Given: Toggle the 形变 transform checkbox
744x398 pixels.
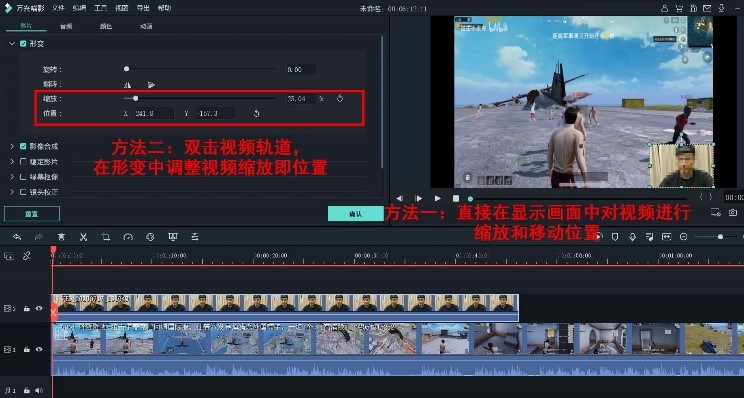Looking at the screenshot, I should click(23, 44).
